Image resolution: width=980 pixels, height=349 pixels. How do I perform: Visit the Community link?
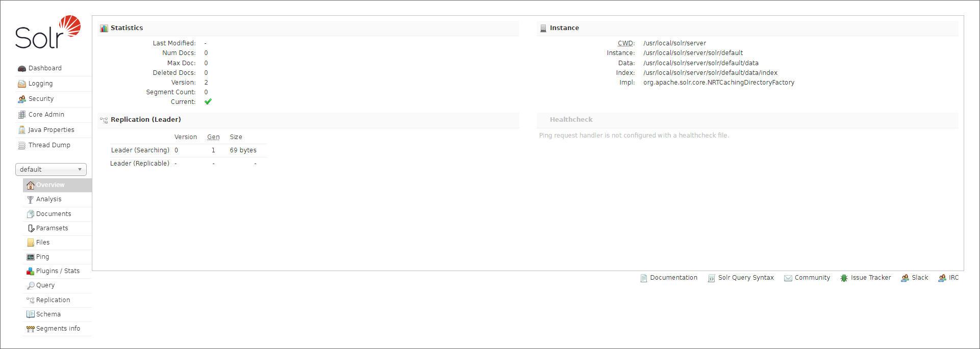tap(812, 278)
